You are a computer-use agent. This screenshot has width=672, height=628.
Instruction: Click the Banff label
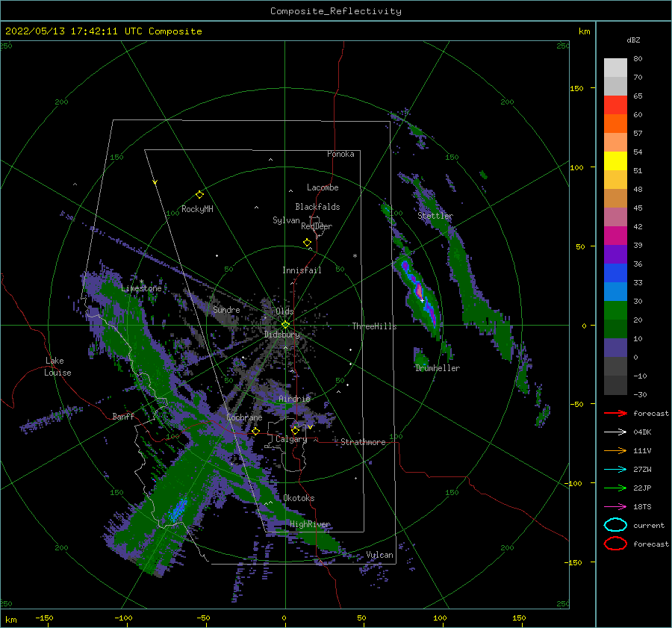123,416
